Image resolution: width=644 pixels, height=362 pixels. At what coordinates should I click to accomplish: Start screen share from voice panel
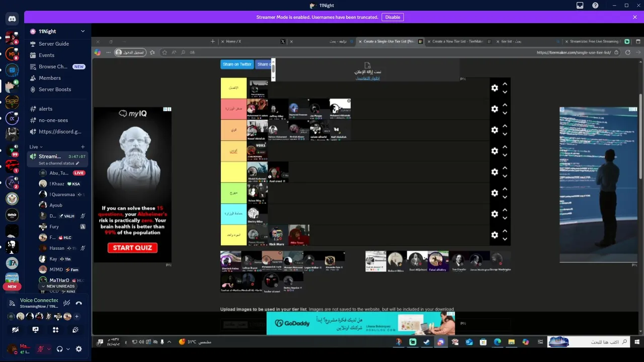(x=35, y=330)
